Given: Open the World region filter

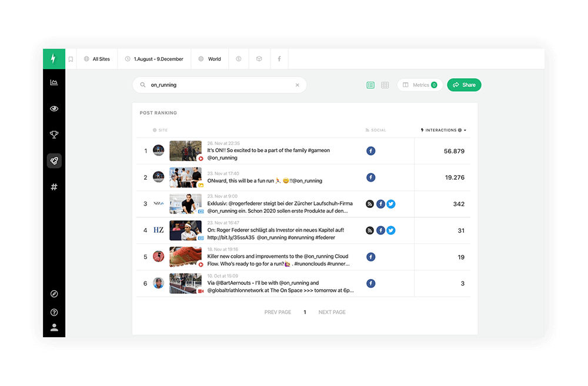Looking at the screenshot, I should pyautogui.click(x=210, y=59).
